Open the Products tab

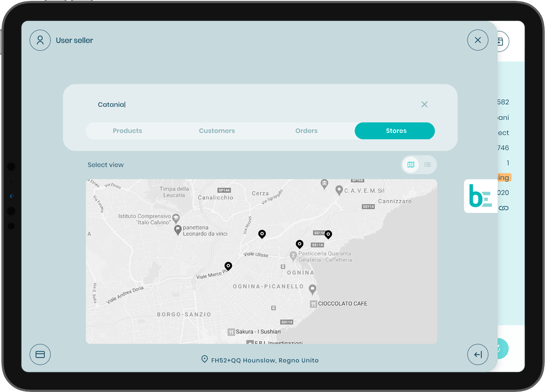pos(128,131)
